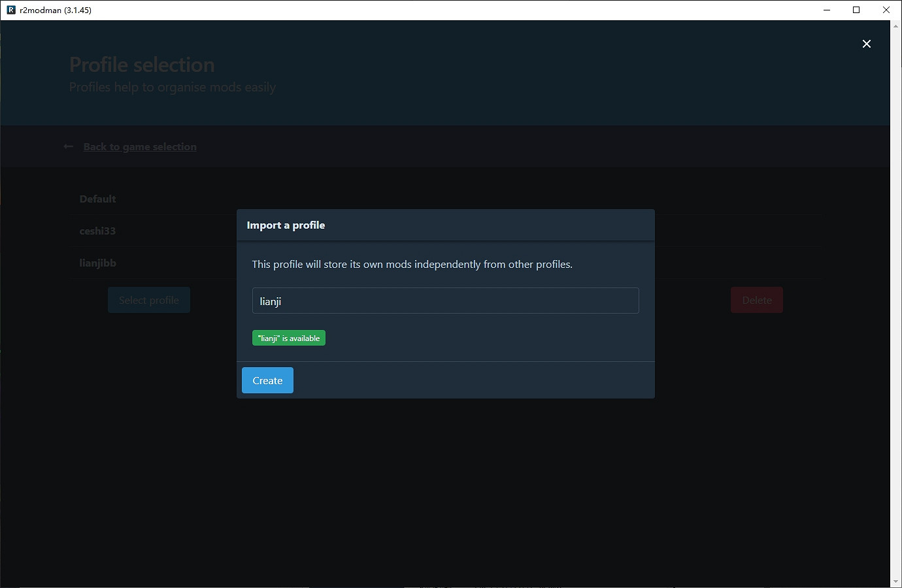Click the back arrow icon
Screen dimensions: 902x588
click(x=69, y=147)
